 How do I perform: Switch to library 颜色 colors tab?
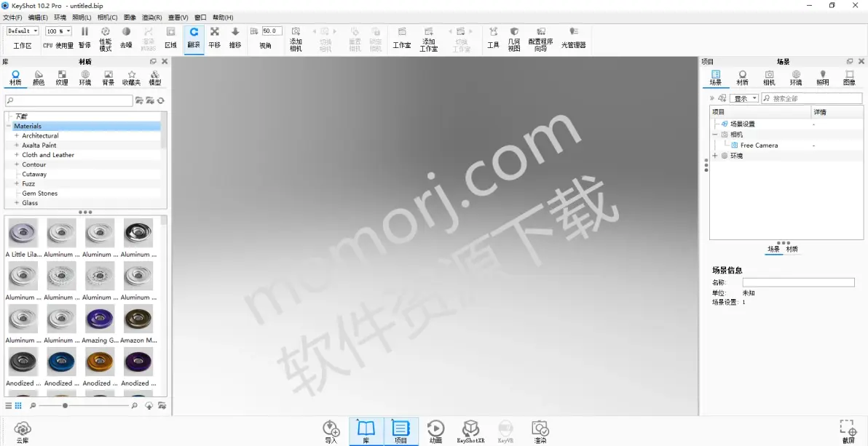pos(39,78)
